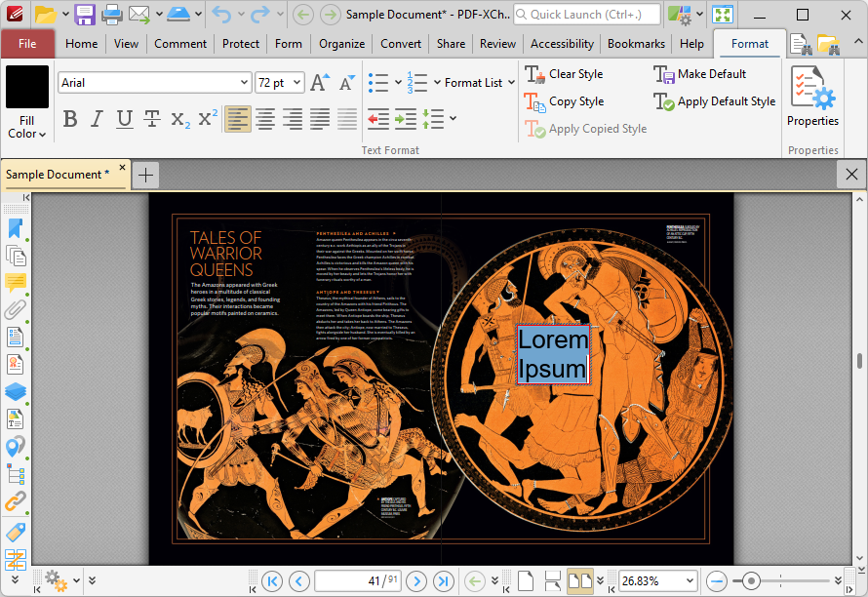Open the Organize ribbon tab
The height and width of the screenshot is (597, 868).
click(341, 44)
